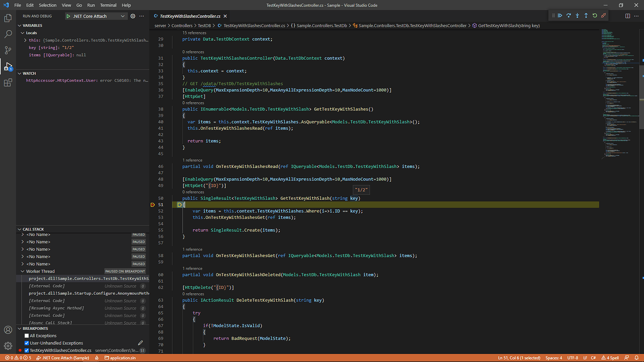This screenshot has height=362, width=644.
Task: Expand the Worker Thread in Call Stack
Action: tap(22, 271)
